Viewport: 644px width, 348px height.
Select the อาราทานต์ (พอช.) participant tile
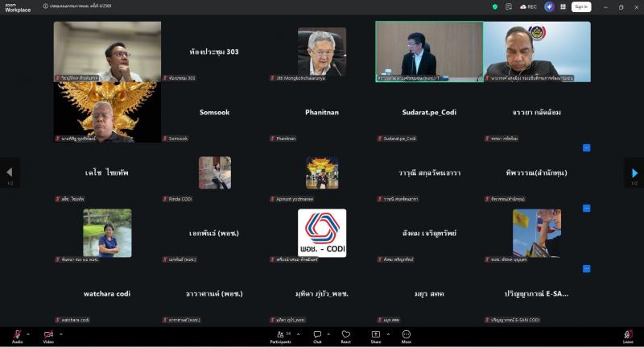(x=214, y=293)
